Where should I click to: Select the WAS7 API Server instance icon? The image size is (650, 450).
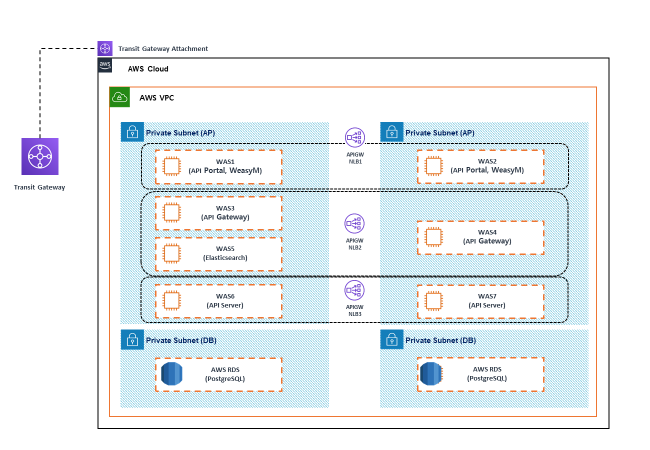(434, 300)
